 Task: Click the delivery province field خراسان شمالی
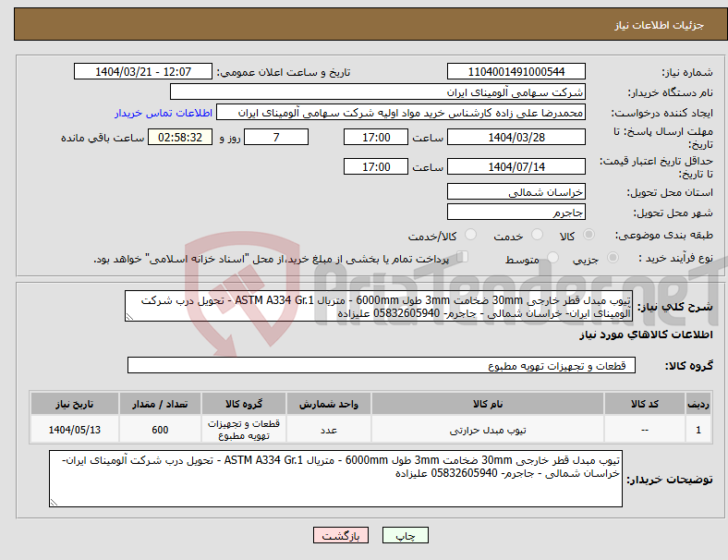point(516,191)
